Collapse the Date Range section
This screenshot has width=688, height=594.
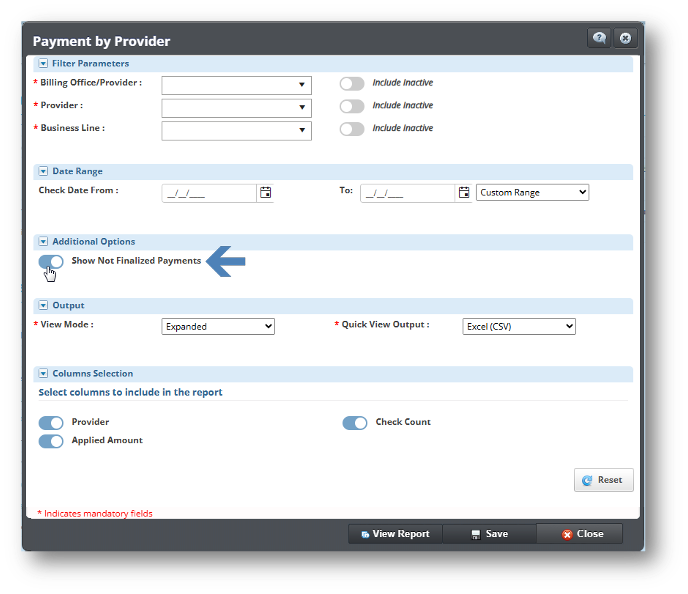(x=43, y=172)
